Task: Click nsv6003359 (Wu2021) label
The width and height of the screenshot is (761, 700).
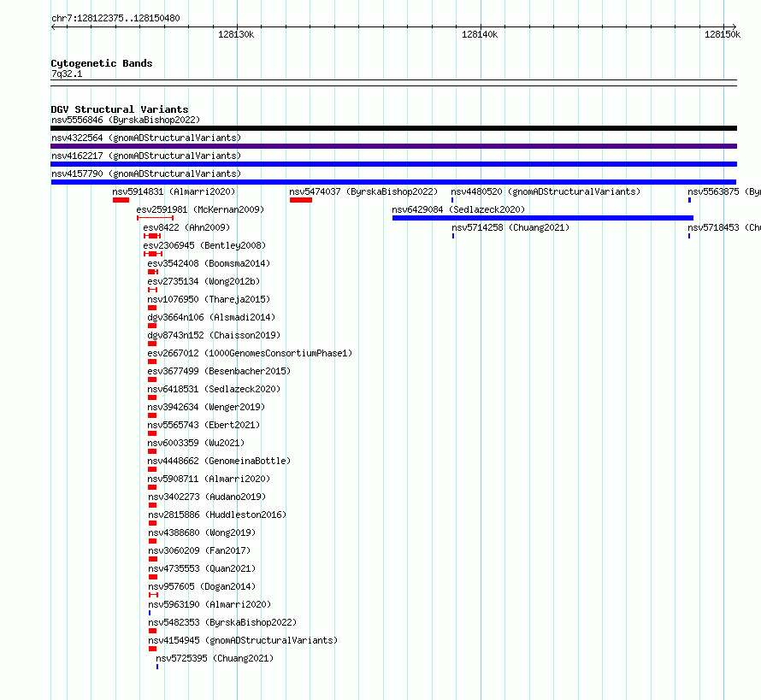Action: tap(196, 443)
